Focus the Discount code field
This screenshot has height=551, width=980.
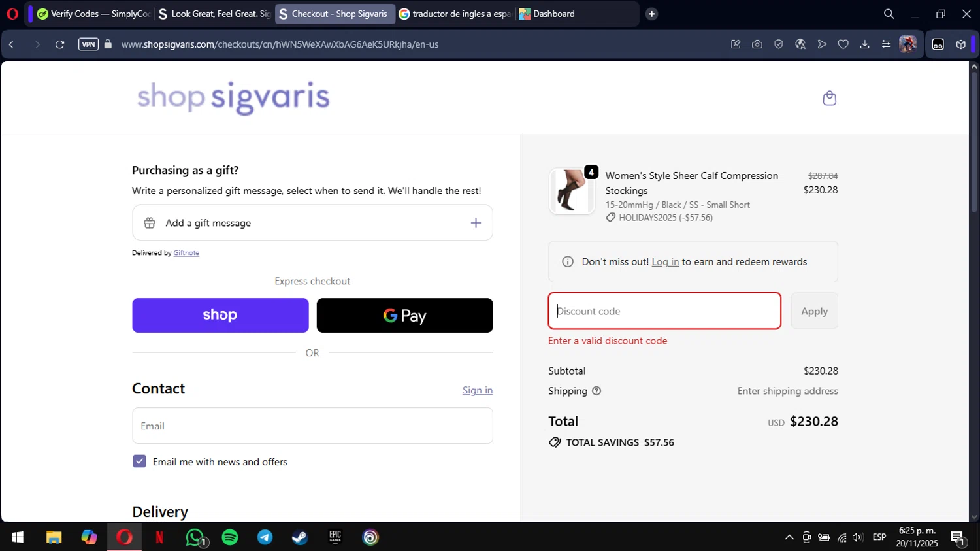coord(664,311)
